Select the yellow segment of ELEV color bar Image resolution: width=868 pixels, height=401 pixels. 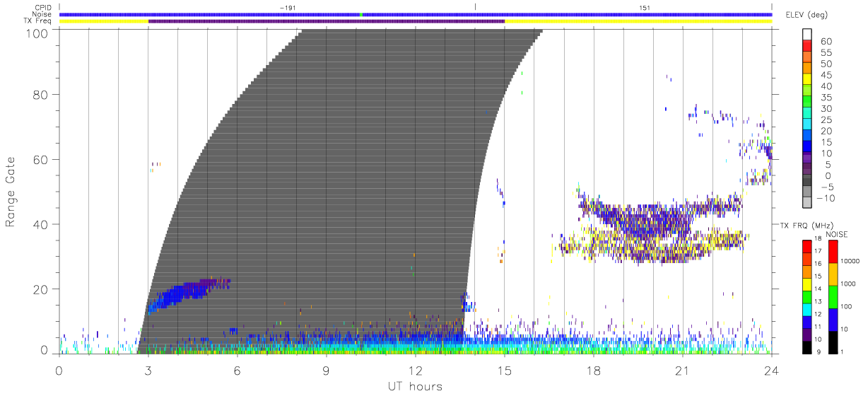pos(807,79)
